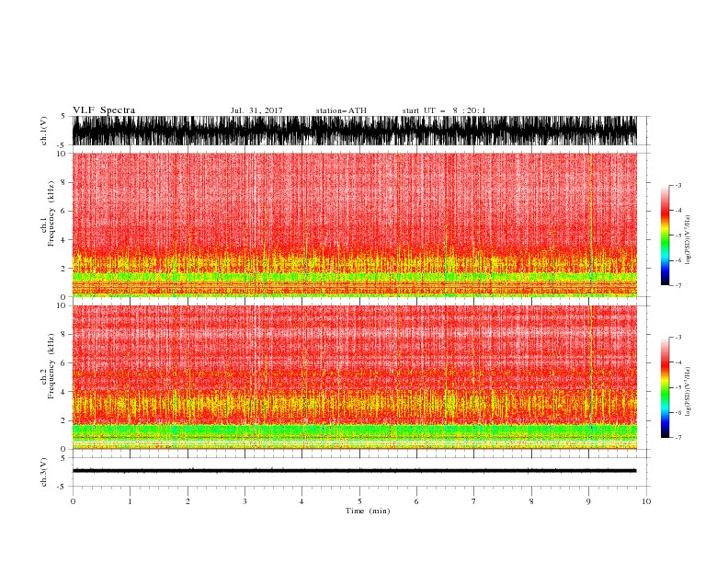This screenshot has height=563, width=728.
Task: Click time axis tick label "7"
Action: tap(474, 501)
